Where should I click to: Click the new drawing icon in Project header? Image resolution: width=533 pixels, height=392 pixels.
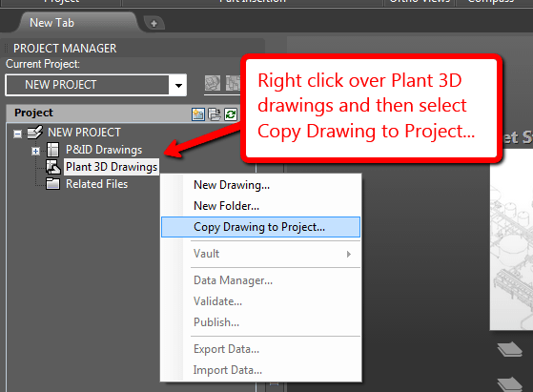(x=198, y=114)
